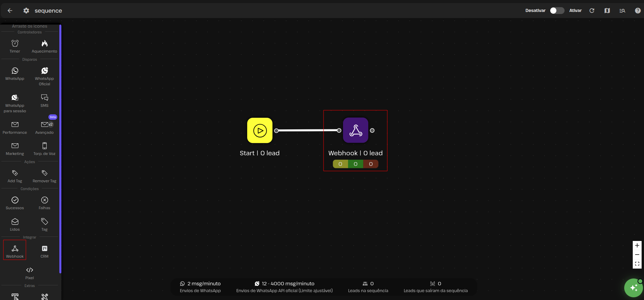This screenshot has height=300, width=644.
Task: Pick the SMS dispatch icon
Action: pos(44,98)
